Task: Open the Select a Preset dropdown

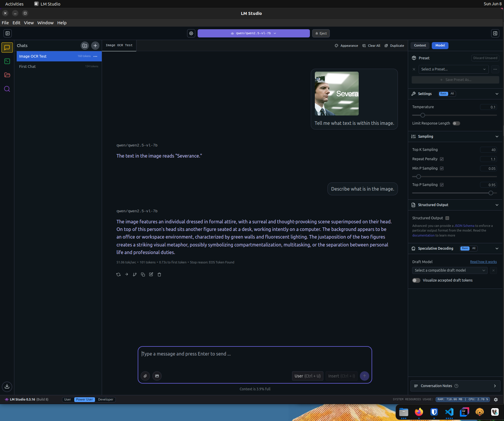Action: [x=453, y=69]
